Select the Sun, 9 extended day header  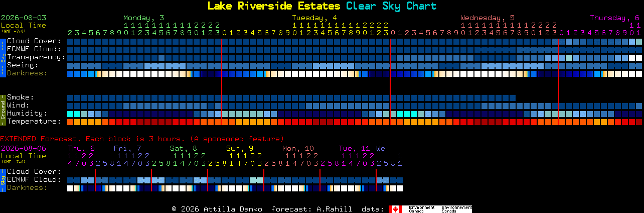(240, 149)
